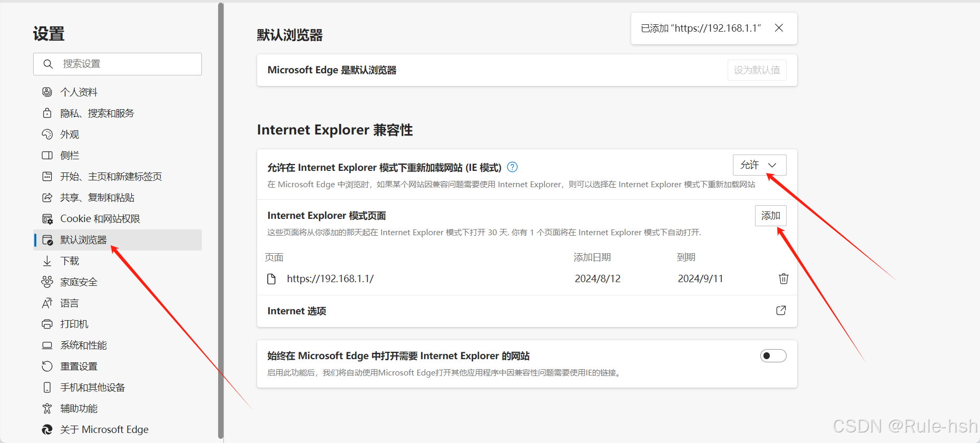
Task: Click into the 搜索设置 search field
Action: pos(117,64)
